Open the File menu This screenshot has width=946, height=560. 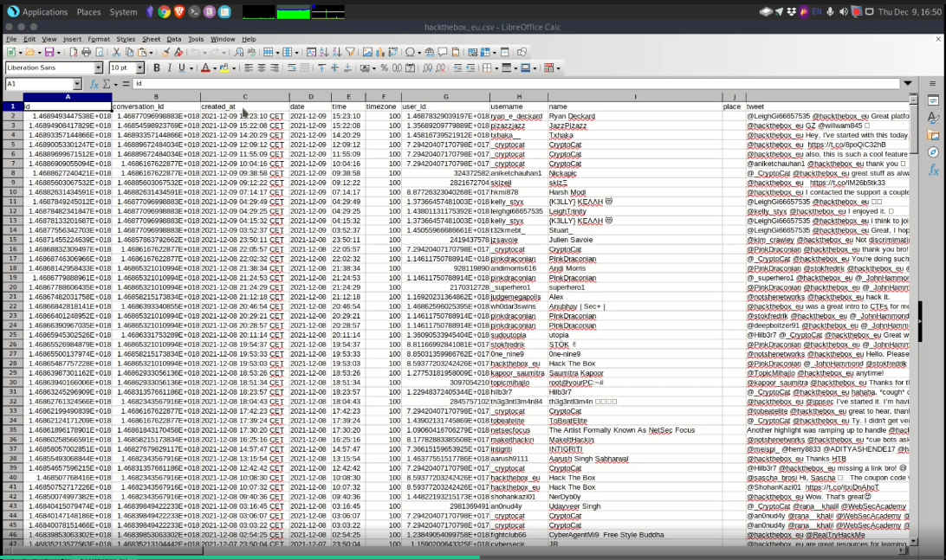point(11,39)
